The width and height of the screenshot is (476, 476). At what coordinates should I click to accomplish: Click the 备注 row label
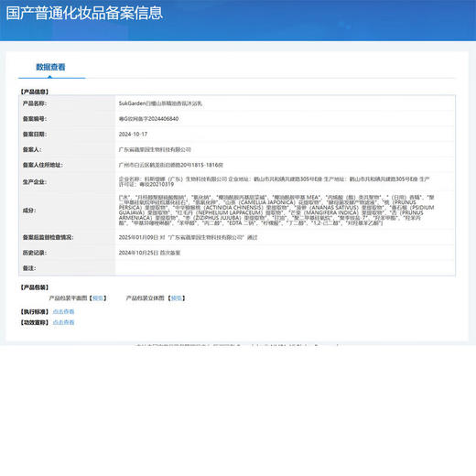29,268
